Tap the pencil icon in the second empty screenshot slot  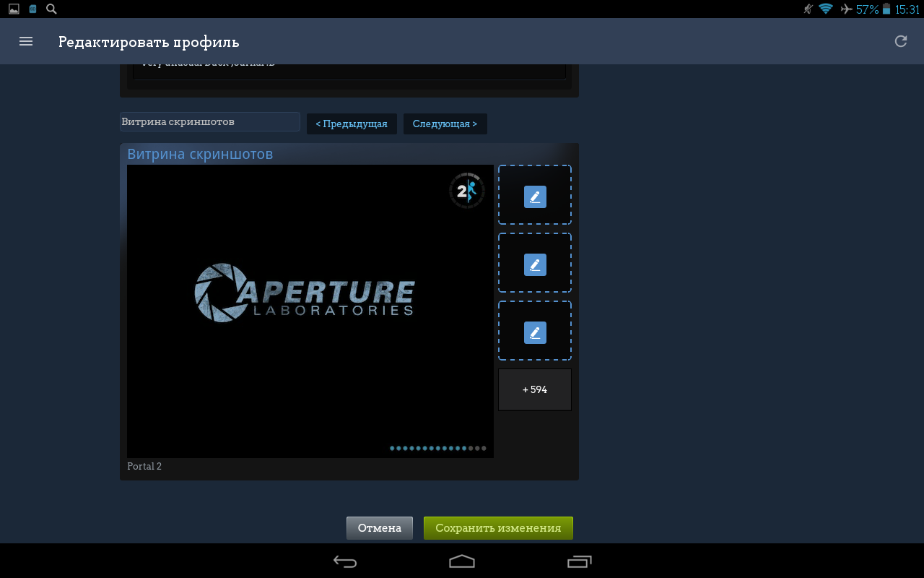[535, 264]
